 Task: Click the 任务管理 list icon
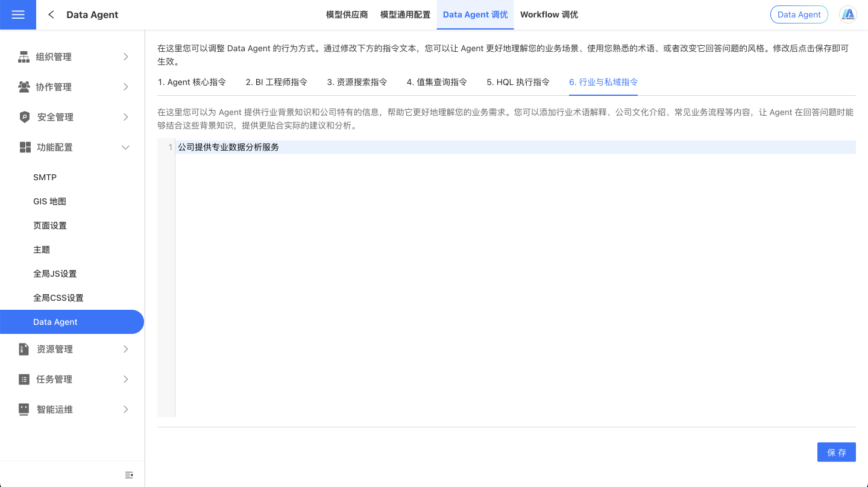(x=23, y=379)
